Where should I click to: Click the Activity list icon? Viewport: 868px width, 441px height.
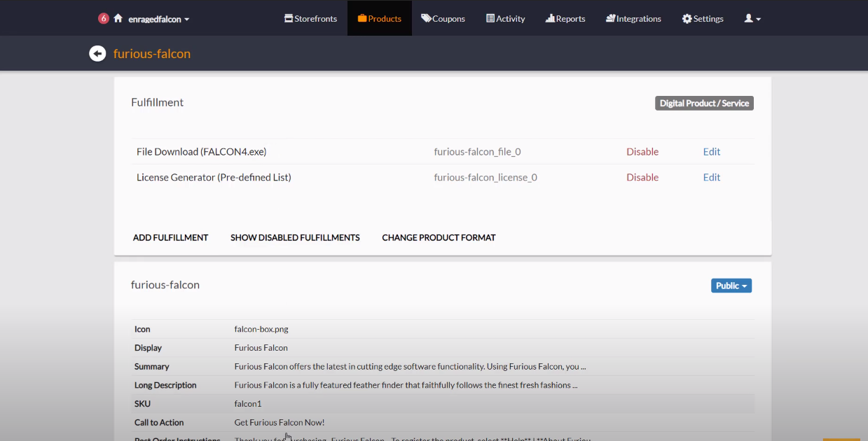click(x=490, y=18)
